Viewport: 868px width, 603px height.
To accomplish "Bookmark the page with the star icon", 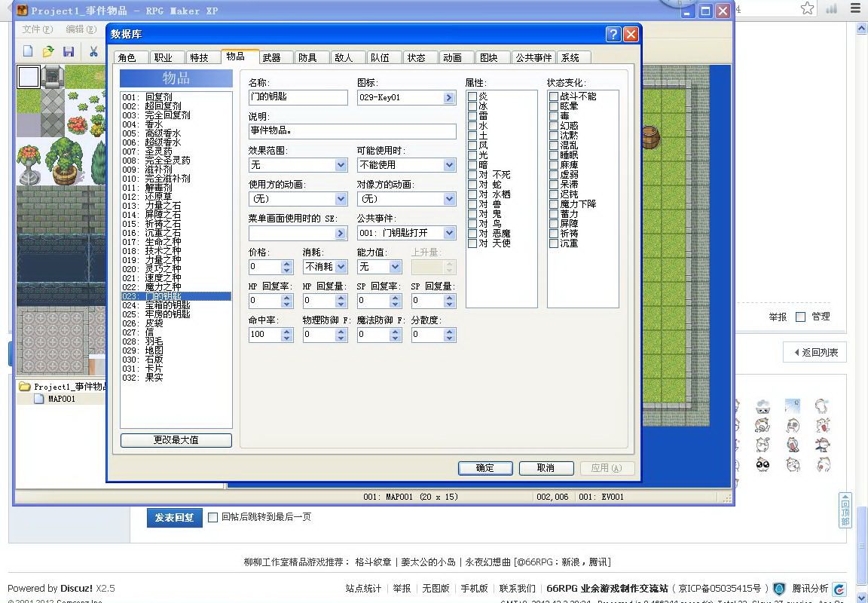I will pos(807,8).
